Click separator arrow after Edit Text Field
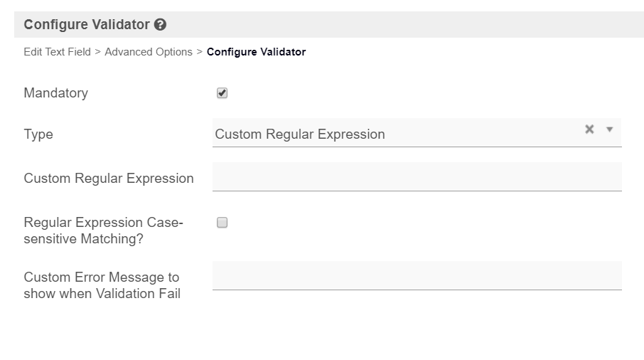 pos(98,52)
